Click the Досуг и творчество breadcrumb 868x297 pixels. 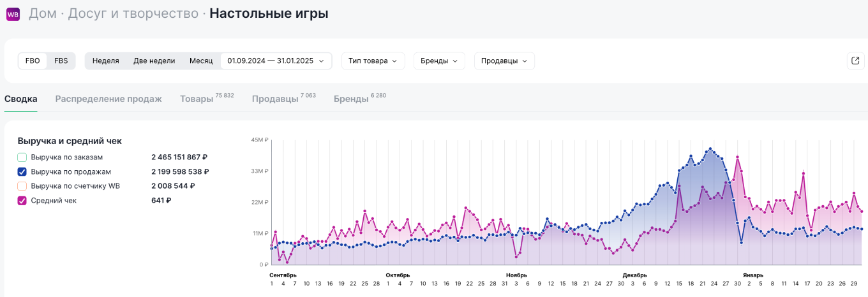pos(133,13)
